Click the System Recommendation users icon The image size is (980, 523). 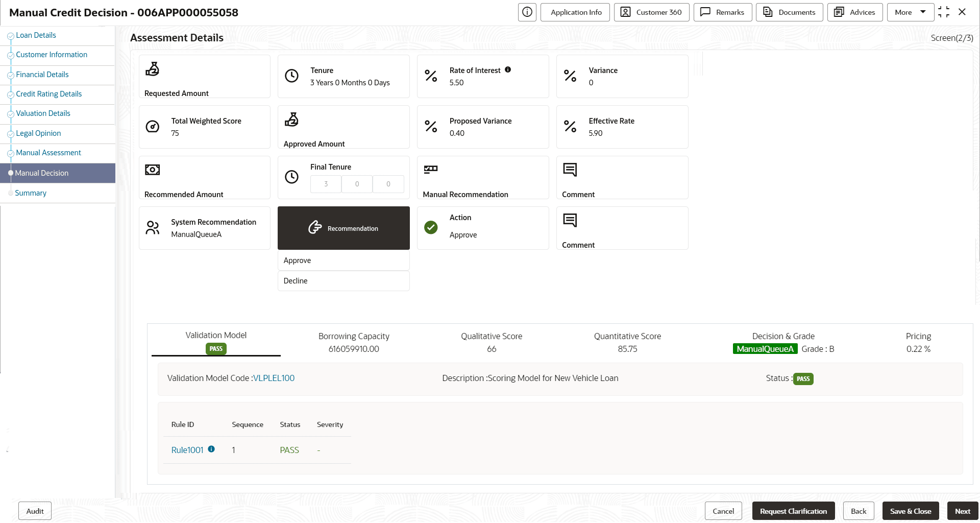coord(153,228)
